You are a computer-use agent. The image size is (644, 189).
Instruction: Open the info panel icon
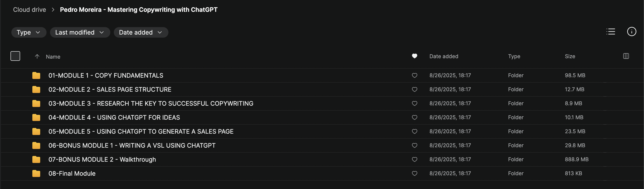[631, 31]
